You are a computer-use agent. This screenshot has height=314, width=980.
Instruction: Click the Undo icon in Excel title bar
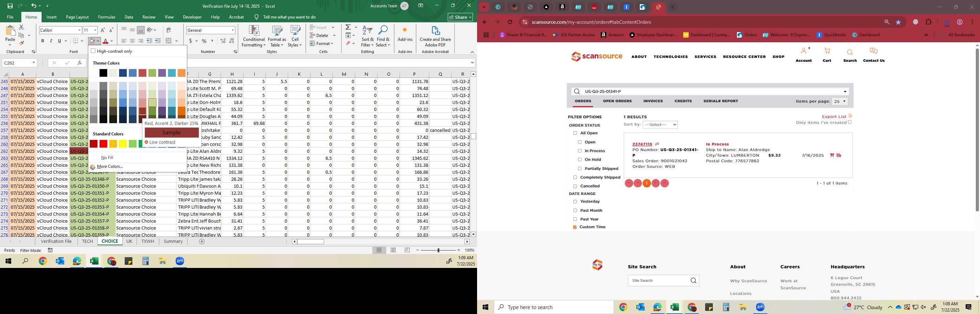coord(34,6)
